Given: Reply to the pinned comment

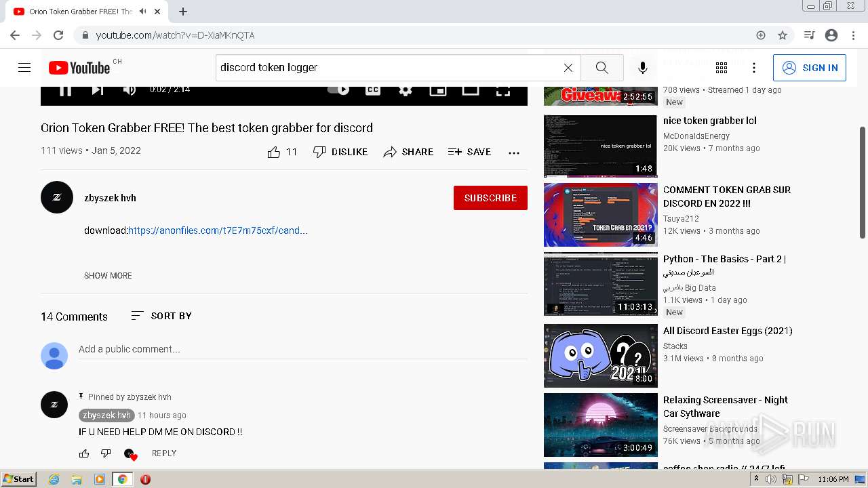Looking at the screenshot, I should [x=164, y=453].
